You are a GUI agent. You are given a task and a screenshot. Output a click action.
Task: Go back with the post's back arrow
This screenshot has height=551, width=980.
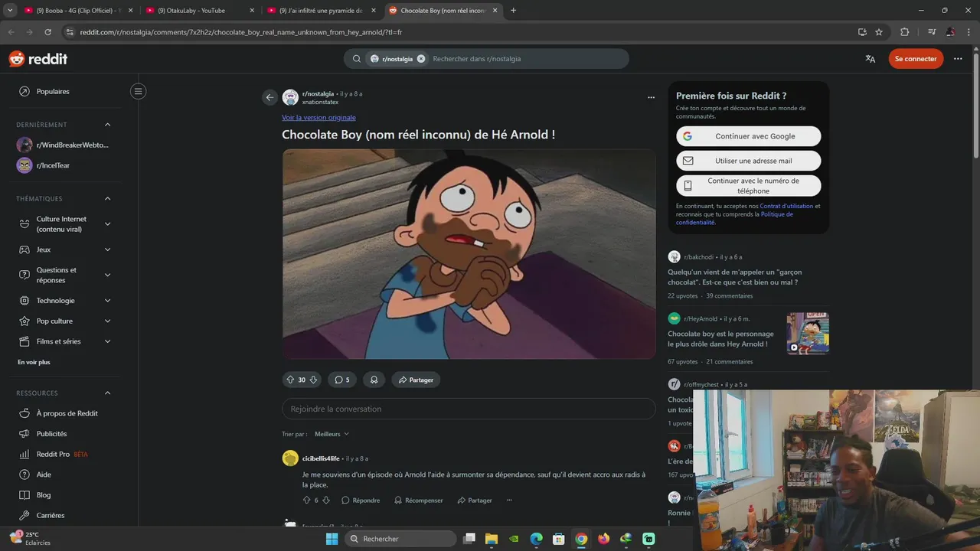coord(269,97)
